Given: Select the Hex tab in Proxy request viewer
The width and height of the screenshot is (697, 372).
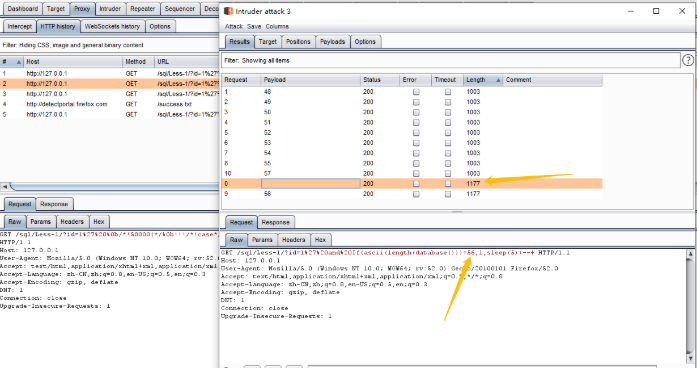Looking at the screenshot, I should tap(99, 222).
